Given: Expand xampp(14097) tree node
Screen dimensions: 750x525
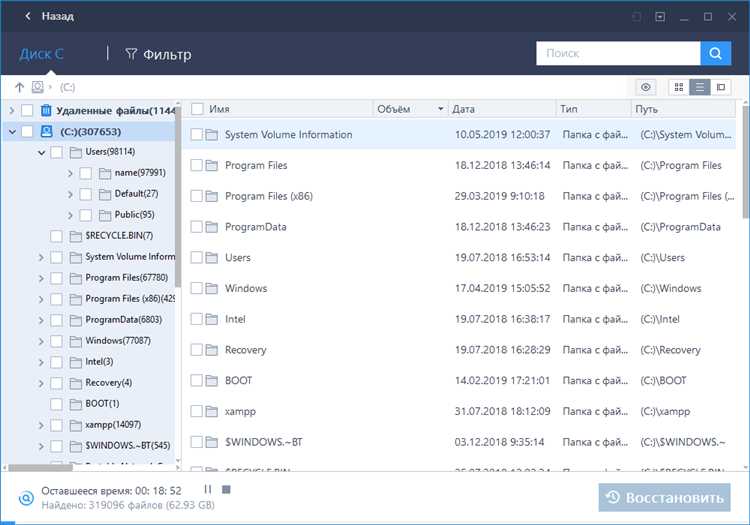Looking at the screenshot, I should point(41,425).
